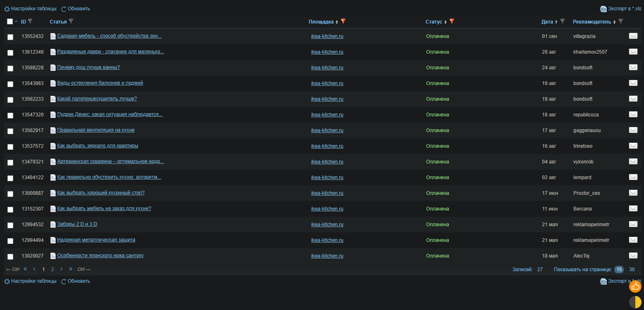Open article Правильная вентиляция на кухне
The width and height of the screenshot is (644, 310).
coord(96,130)
